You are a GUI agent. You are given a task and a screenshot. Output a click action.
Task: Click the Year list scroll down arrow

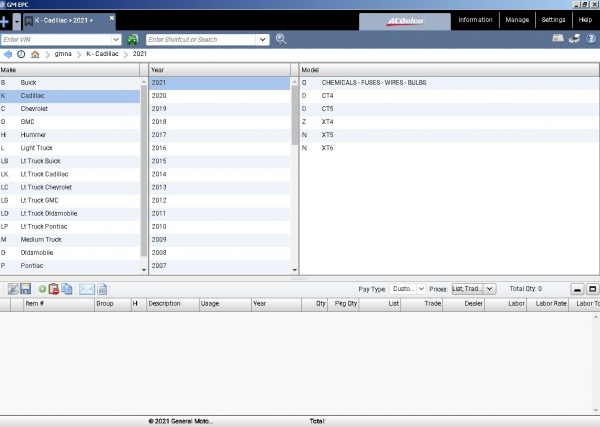pos(295,270)
